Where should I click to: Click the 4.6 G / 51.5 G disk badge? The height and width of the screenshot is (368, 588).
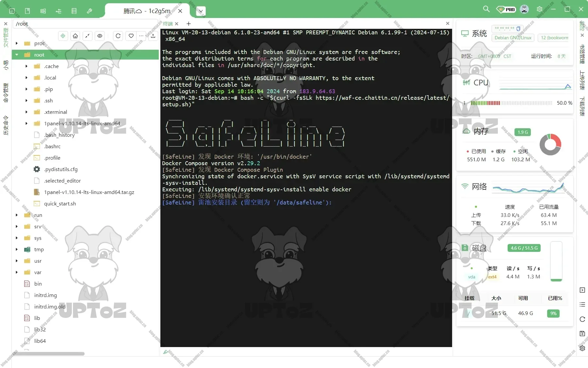pos(524,248)
